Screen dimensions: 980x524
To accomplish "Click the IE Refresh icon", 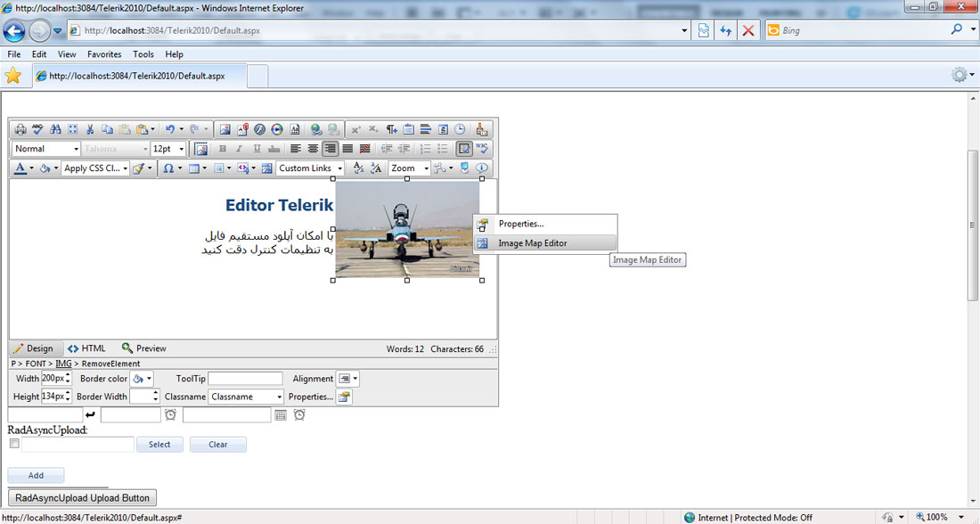I will [x=725, y=30].
